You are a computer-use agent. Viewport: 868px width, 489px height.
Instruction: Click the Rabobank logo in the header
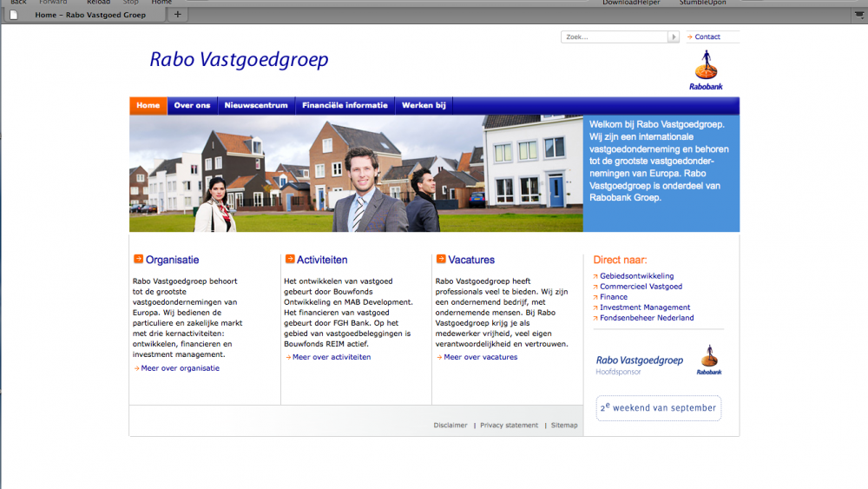point(706,70)
